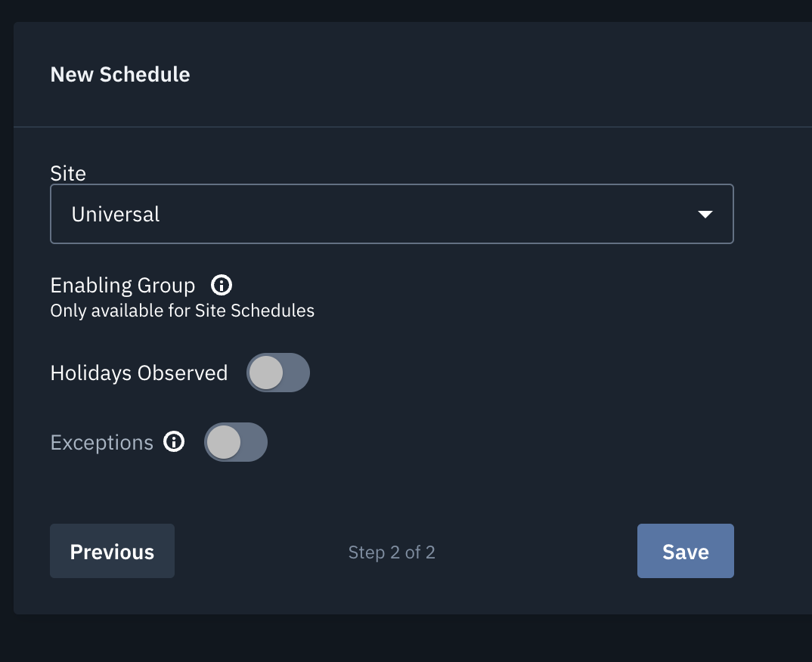Open the Site dropdown showing Universal
The image size is (812, 662).
tap(392, 214)
